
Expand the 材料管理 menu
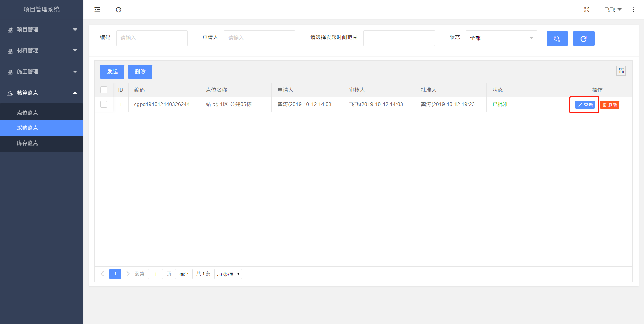(41, 50)
